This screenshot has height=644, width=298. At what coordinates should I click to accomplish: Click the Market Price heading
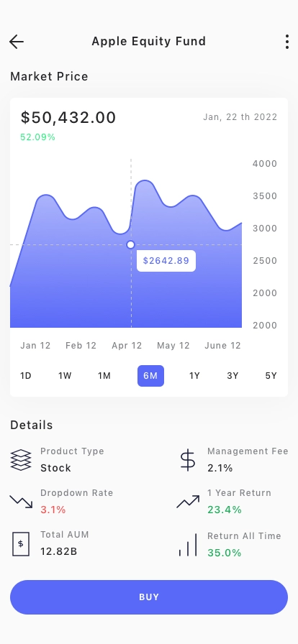pos(49,76)
